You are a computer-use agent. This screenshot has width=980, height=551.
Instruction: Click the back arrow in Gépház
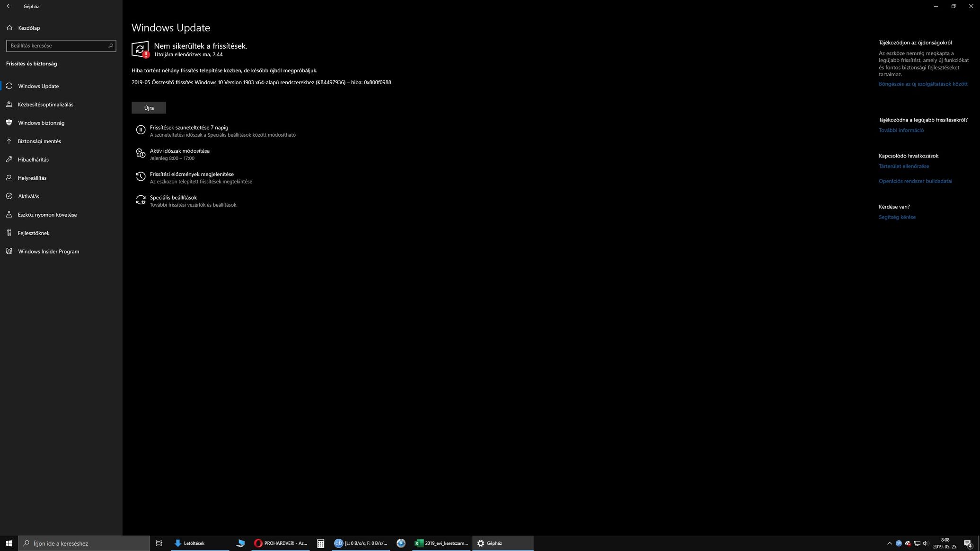tap(9, 6)
